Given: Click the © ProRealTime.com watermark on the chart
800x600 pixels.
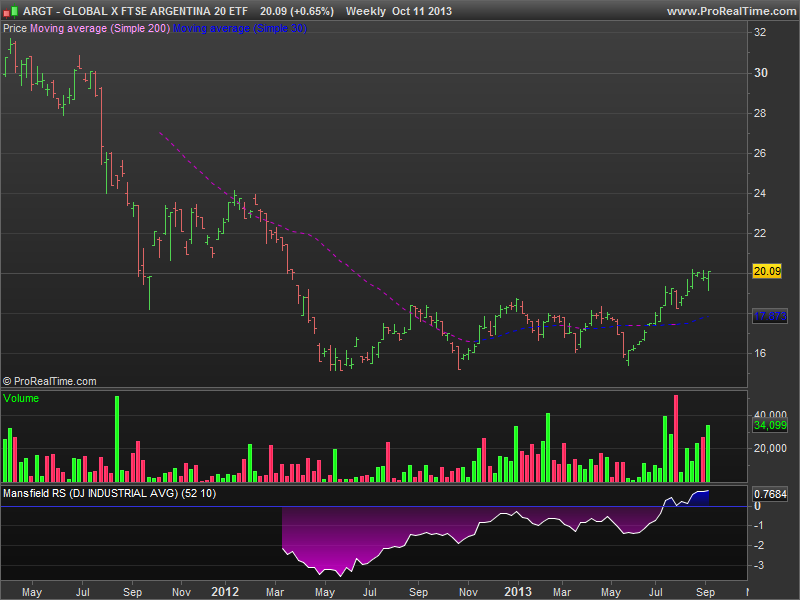Looking at the screenshot, I should (x=50, y=381).
